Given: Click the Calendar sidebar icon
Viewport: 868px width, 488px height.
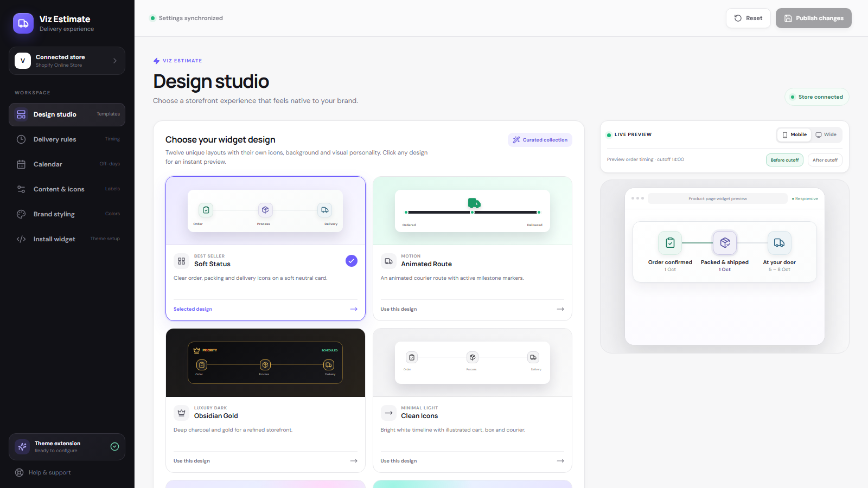Looking at the screenshot, I should point(21,164).
